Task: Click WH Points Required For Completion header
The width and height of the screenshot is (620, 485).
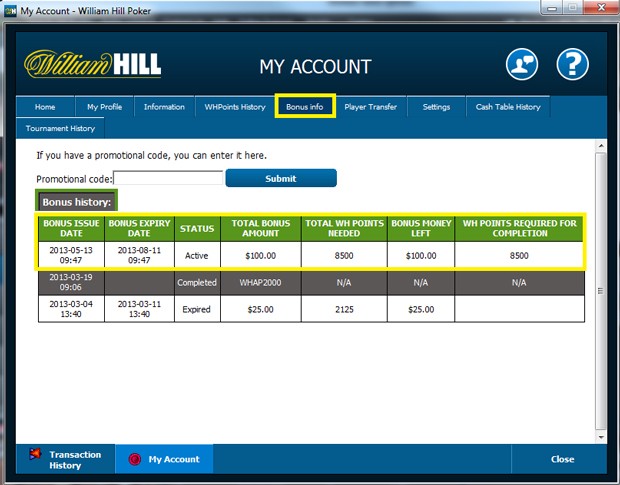Action: click(x=519, y=228)
